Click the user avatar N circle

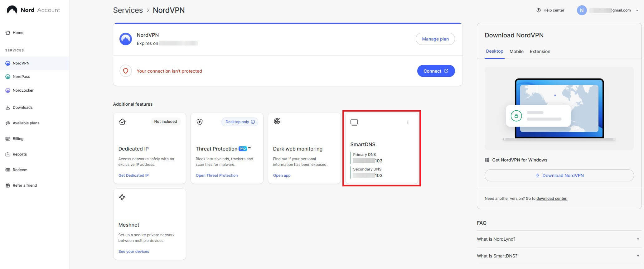[x=582, y=10]
